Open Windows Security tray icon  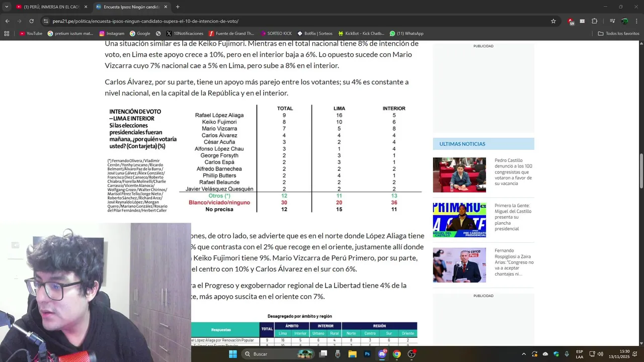tap(556, 354)
